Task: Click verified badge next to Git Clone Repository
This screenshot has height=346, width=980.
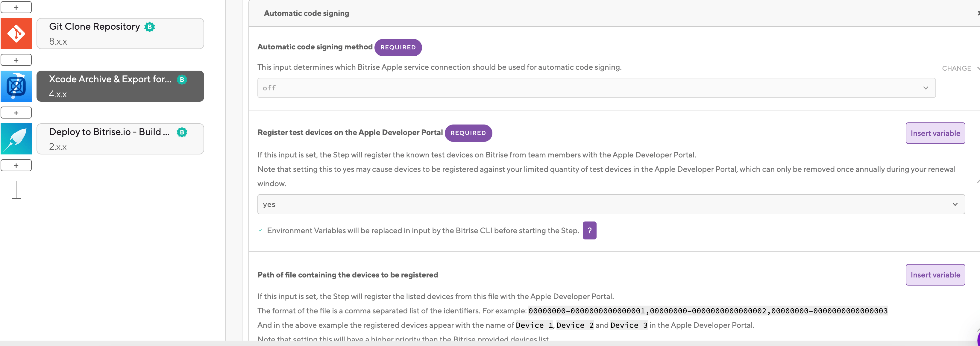Action: tap(149, 27)
